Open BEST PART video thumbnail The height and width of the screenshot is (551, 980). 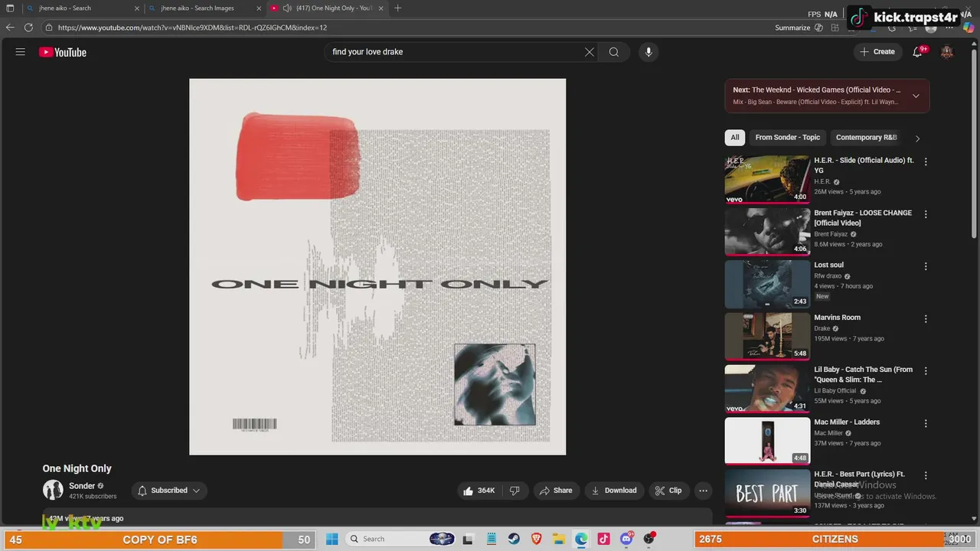tap(767, 493)
